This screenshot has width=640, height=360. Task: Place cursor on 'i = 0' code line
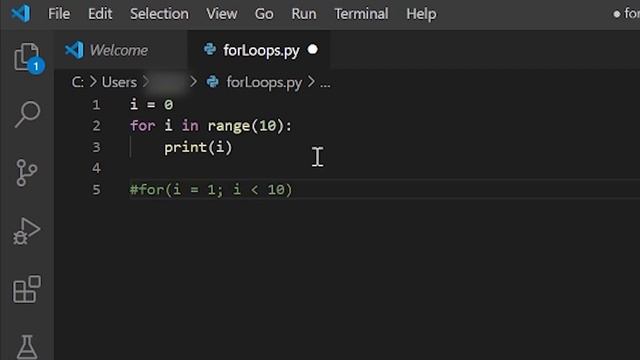point(151,104)
